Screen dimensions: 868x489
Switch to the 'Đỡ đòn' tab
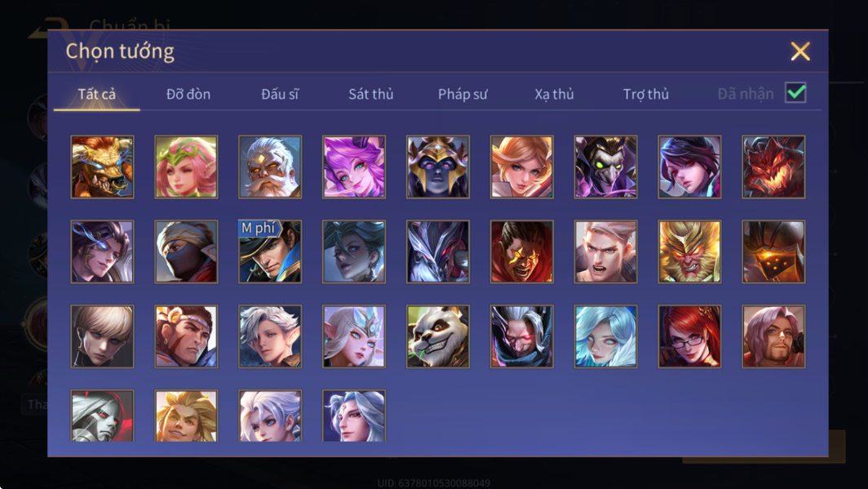tap(188, 94)
